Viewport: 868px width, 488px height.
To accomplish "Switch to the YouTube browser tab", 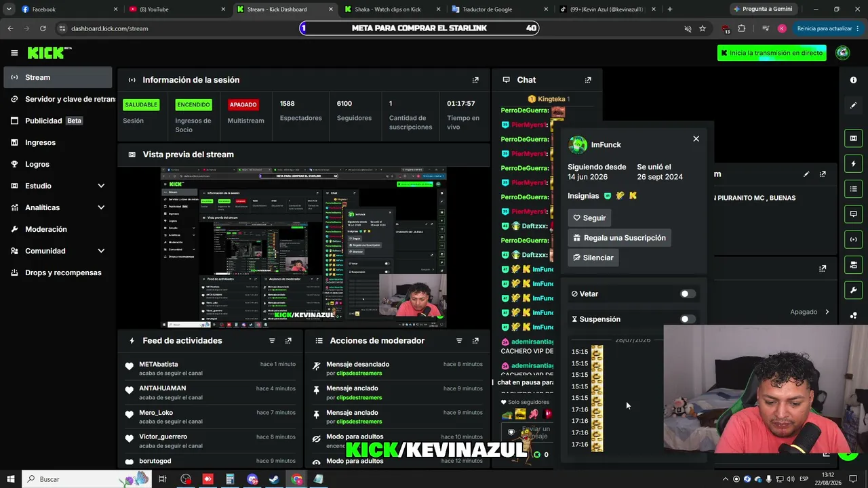I will coord(178,9).
